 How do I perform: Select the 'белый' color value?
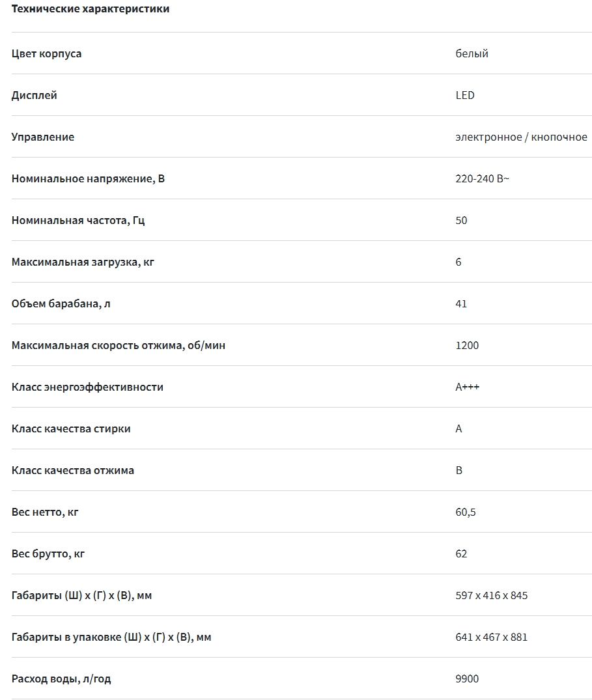472,53
